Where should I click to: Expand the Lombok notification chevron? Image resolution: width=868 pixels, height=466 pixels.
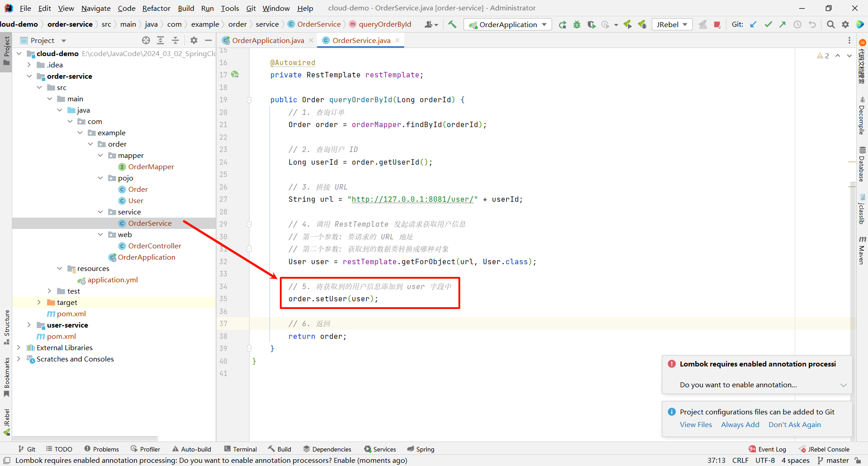click(x=843, y=385)
